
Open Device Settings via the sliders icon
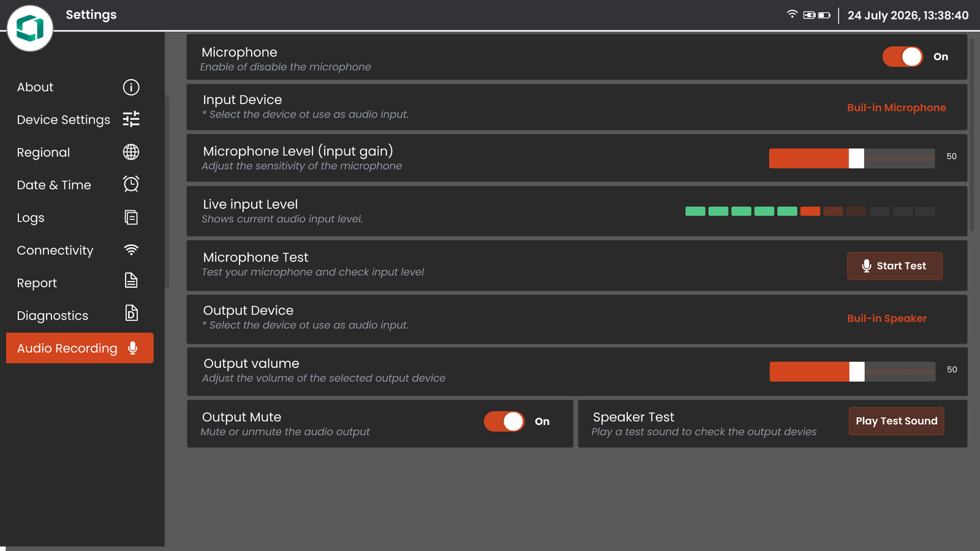pyautogui.click(x=131, y=119)
